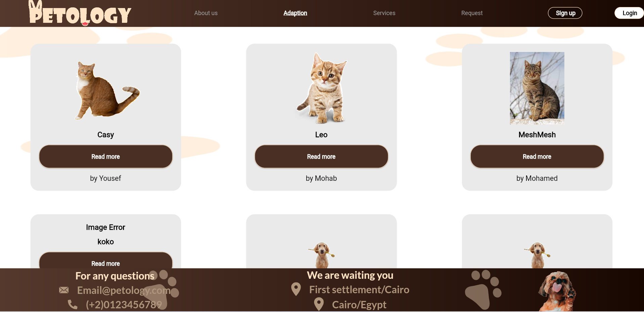Click the email envelope icon in footer

point(64,290)
